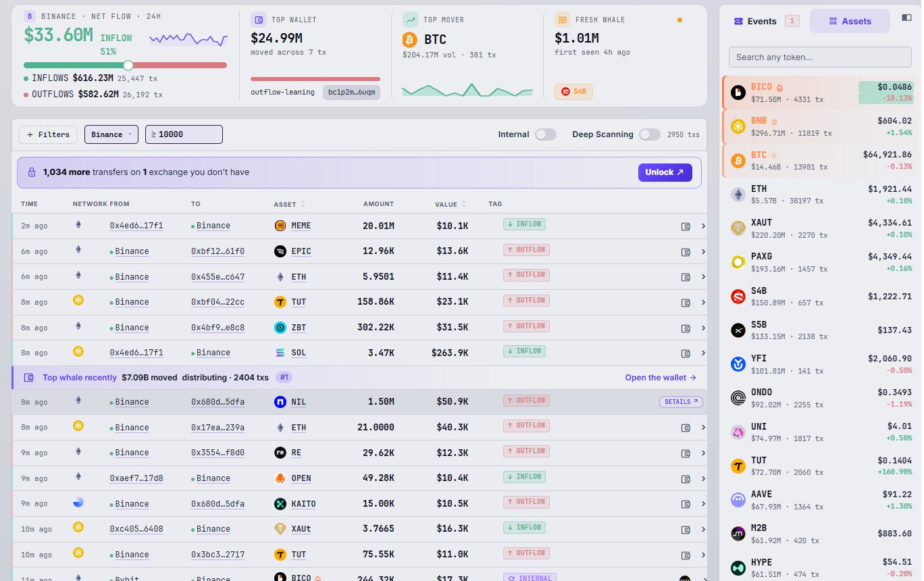Expand the EPIC transfer row chevron

pyautogui.click(x=703, y=252)
